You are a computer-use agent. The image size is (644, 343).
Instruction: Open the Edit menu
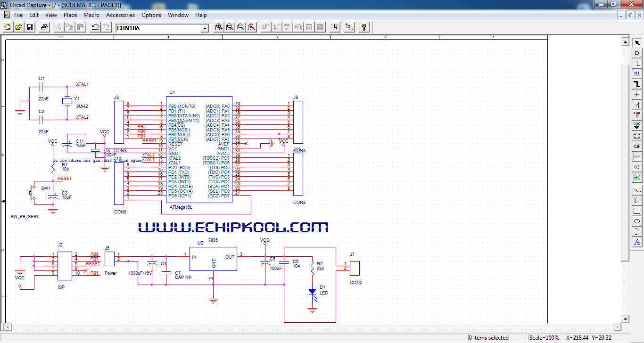click(34, 15)
